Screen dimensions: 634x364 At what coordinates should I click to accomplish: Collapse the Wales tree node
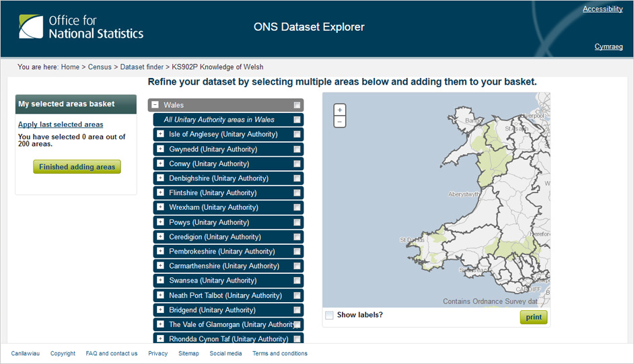pyautogui.click(x=155, y=105)
